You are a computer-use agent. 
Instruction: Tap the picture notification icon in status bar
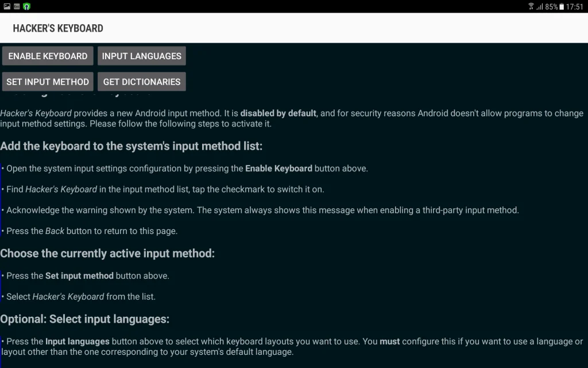(x=7, y=6)
